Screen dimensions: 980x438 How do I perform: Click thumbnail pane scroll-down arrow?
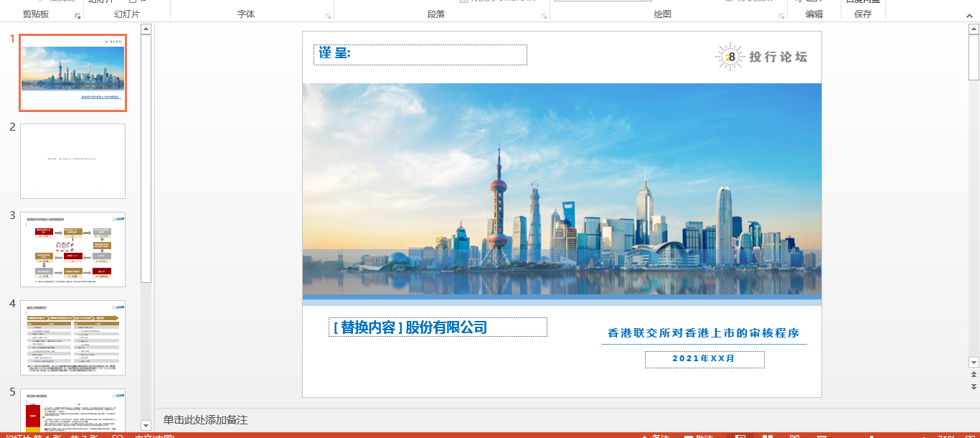click(x=146, y=425)
